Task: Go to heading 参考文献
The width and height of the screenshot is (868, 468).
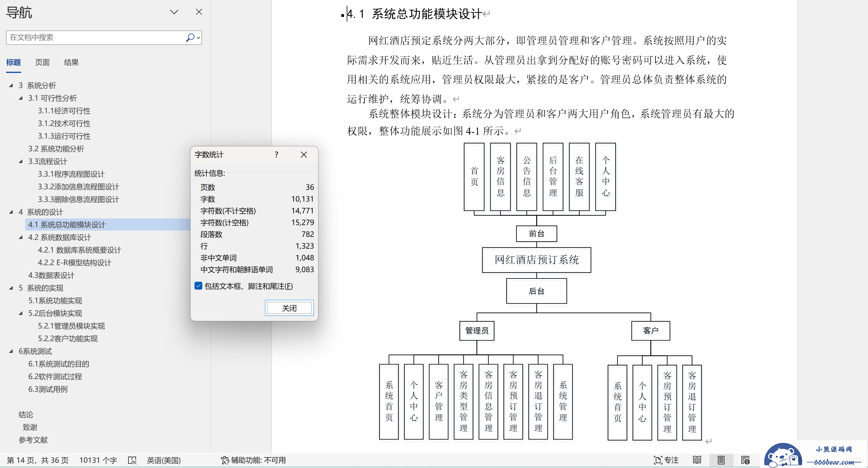Action: pyautogui.click(x=33, y=440)
